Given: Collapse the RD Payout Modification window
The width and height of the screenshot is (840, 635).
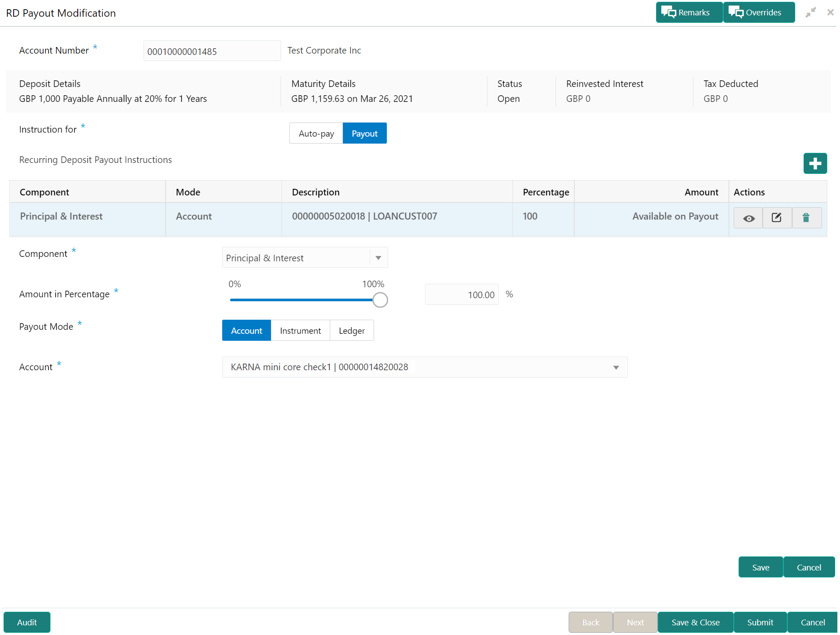Looking at the screenshot, I should [811, 12].
